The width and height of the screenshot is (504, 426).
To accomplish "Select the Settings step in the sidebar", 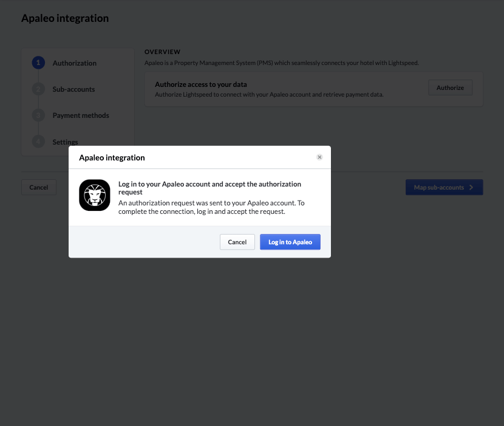I will [x=64, y=142].
